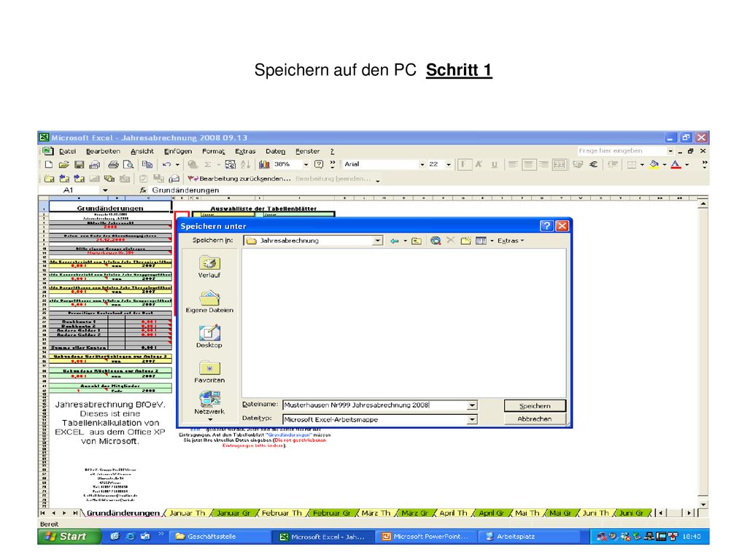Viewport: 747px width, 560px height.
Task: Switch to the Juni Th sheet tab
Action: [x=595, y=513]
